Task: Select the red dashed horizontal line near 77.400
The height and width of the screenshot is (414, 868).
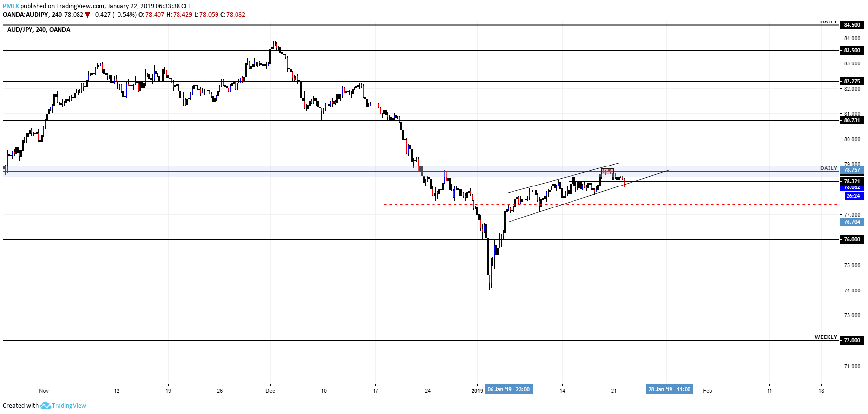Action: [611, 204]
